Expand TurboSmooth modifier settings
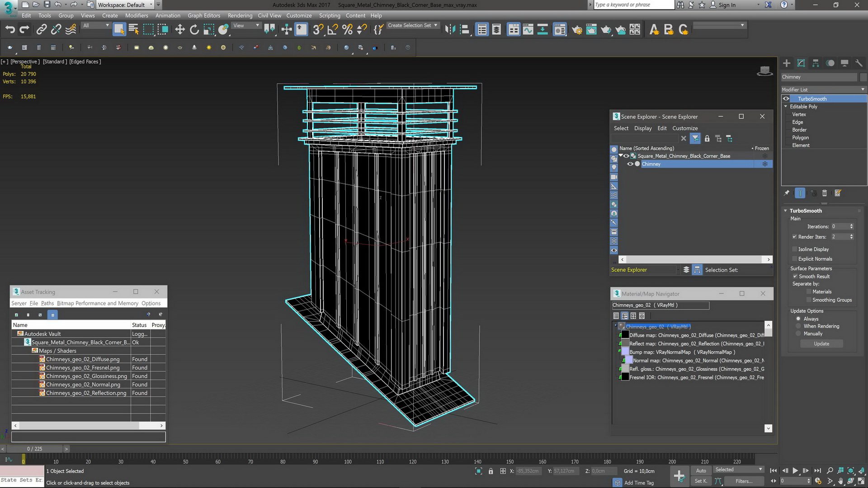The image size is (868, 488). click(x=786, y=210)
